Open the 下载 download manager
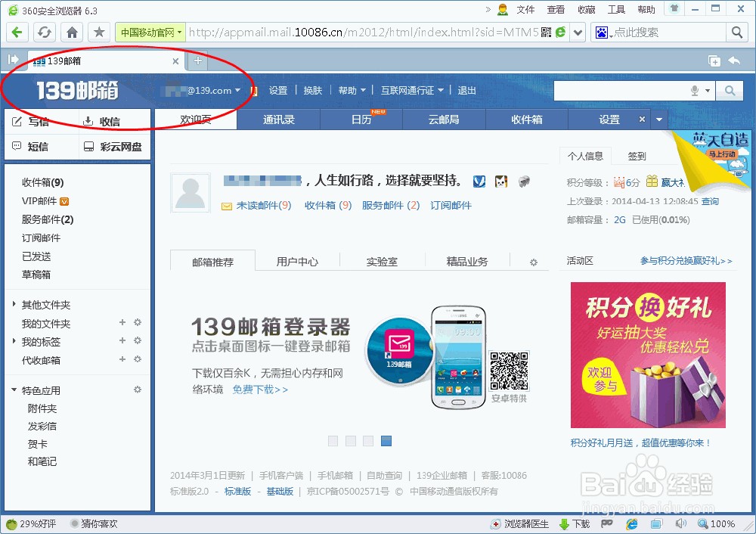The height and width of the screenshot is (534, 756). tap(575, 524)
